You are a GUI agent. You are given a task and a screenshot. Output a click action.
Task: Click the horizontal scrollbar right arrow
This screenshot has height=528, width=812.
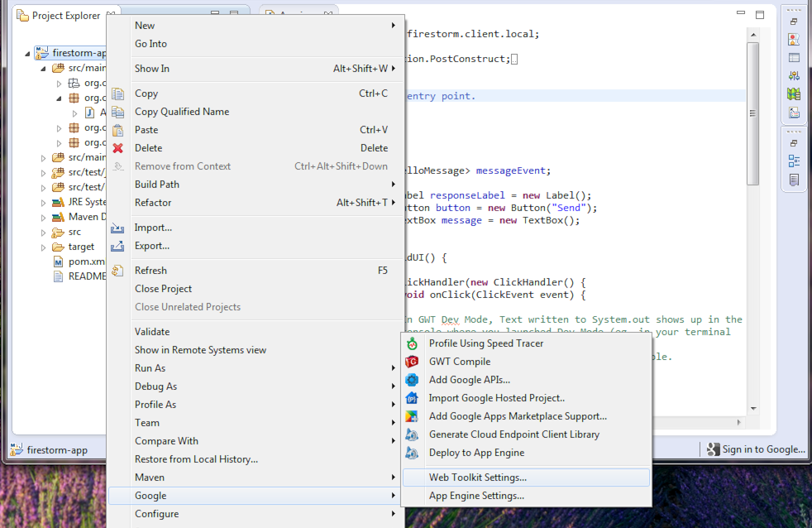[x=739, y=422]
